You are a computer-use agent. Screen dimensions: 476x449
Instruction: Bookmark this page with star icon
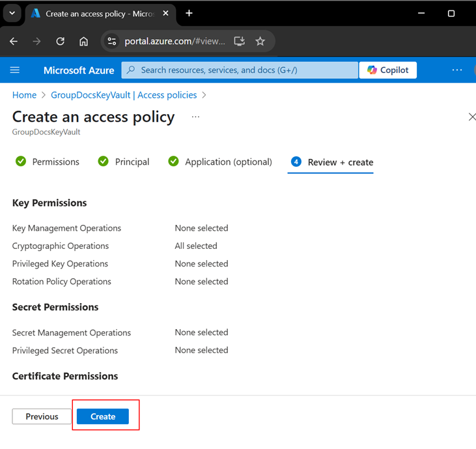tap(260, 41)
